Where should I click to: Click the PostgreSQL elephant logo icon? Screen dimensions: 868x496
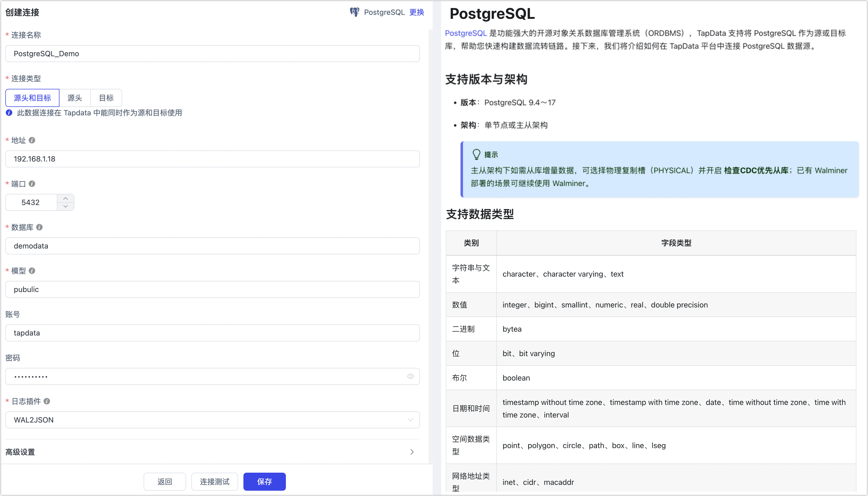click(355, 12)
